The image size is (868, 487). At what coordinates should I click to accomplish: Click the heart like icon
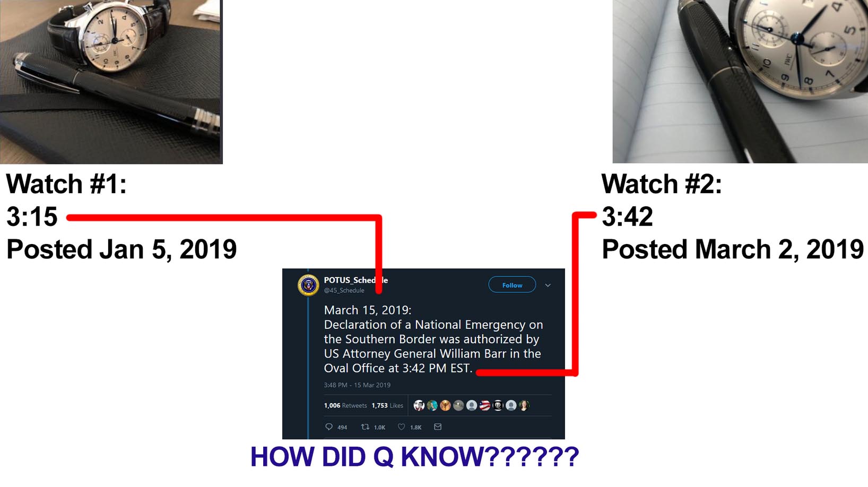[x=401, y=427]
